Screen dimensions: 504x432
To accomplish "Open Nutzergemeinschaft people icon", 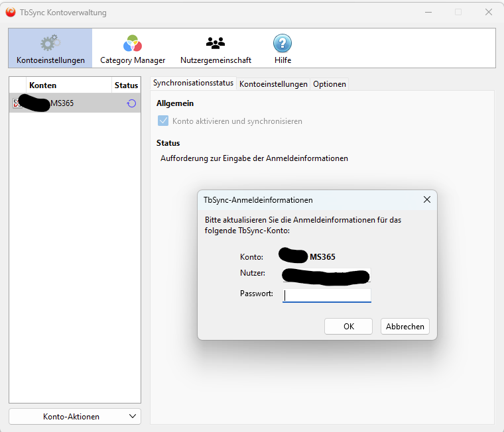I will click(x=216, y=43).
